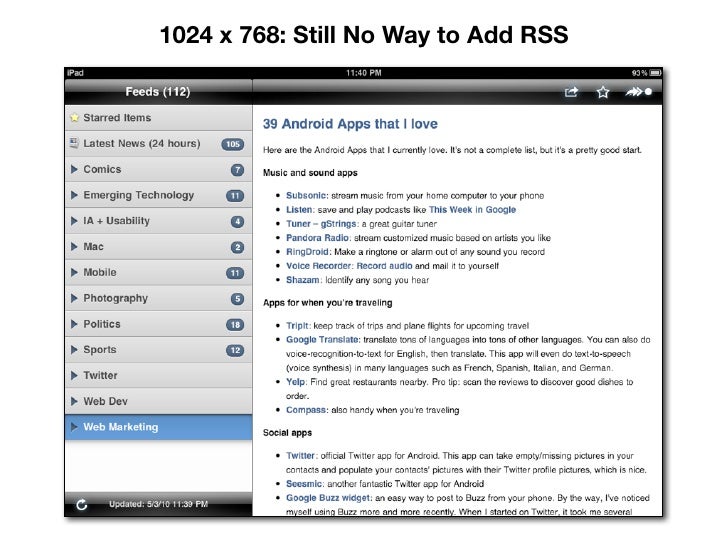Star the current article
Screen dimensions: 728x546
[603, 92]
